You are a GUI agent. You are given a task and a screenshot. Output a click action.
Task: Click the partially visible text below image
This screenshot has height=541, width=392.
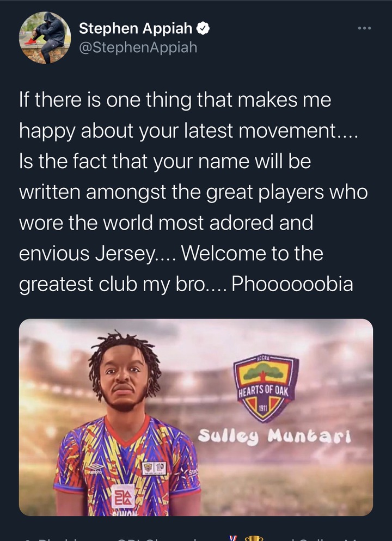[196, 538]
